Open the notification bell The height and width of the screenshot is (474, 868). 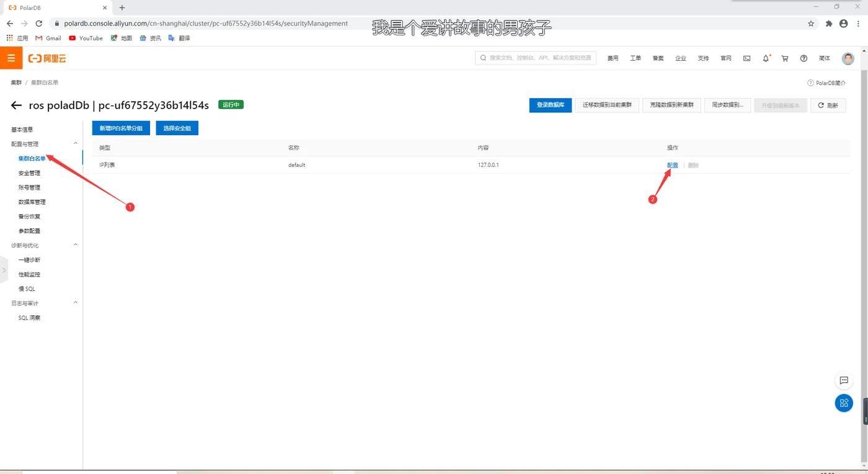click(766, 58)
